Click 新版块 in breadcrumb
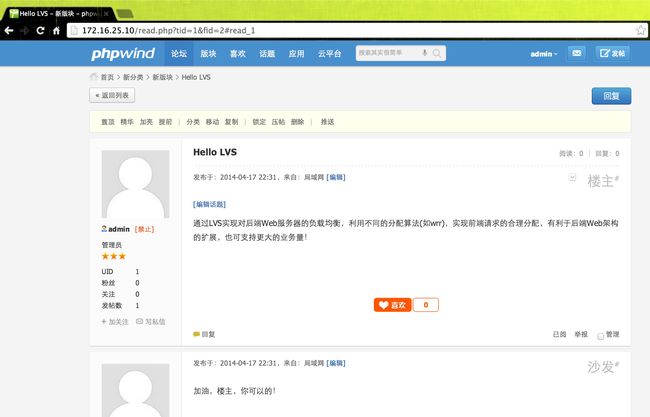This screenshot has width=650, height=417. (x=162, y=77)
